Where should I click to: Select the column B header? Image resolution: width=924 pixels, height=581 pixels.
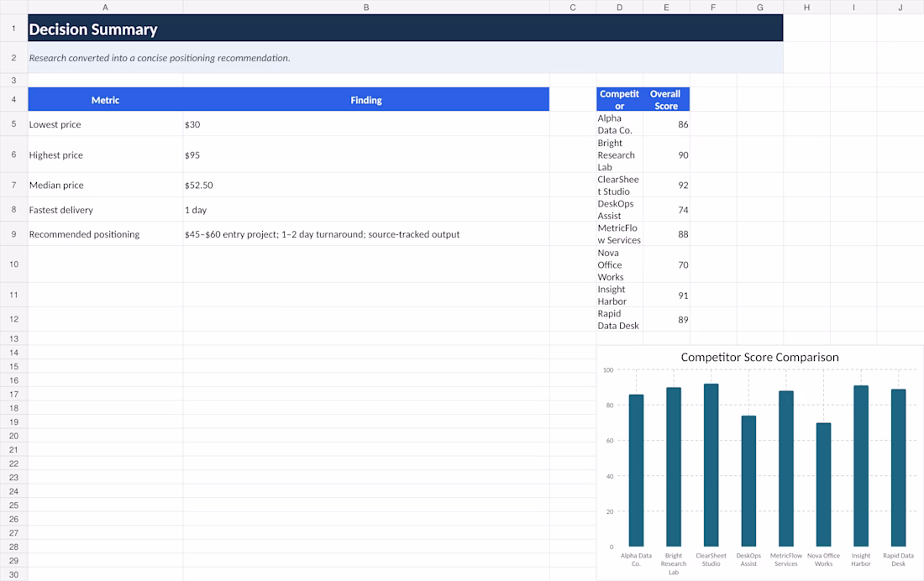tap(366, 7)
